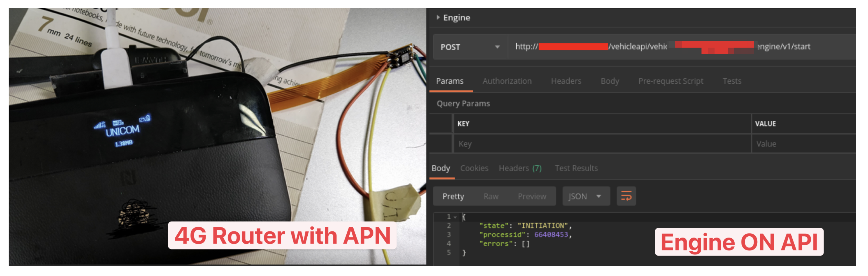The height and width of the screenshot is (276, 868).
Task: Click the Key input in Query Params
Action: point(600,144)
